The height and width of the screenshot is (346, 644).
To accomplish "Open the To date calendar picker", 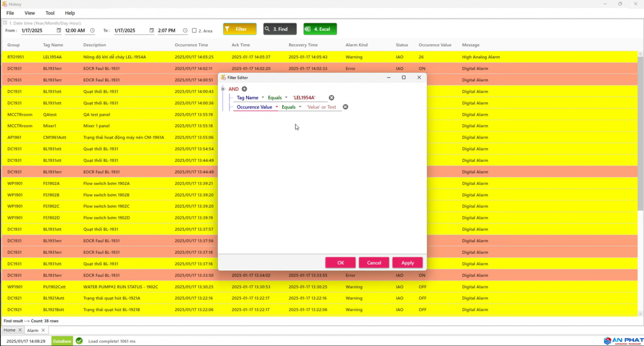I will [x=152, y=31].
